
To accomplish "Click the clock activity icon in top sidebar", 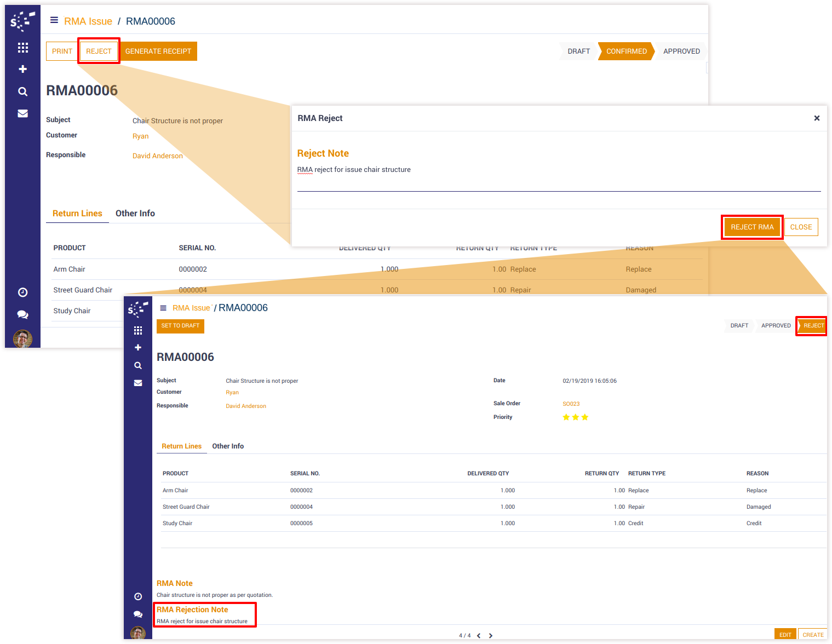I will point(22,292).
